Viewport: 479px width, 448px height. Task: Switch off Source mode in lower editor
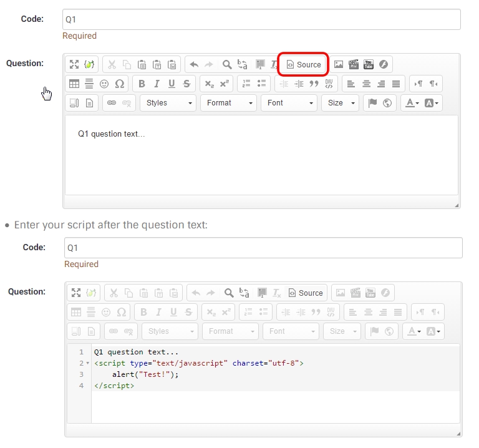305,293
